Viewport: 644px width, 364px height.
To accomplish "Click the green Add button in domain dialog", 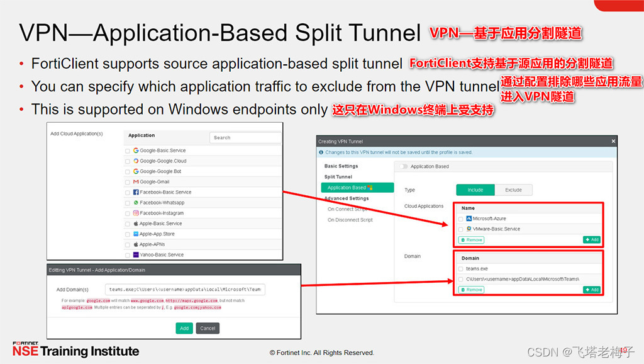I will pos(184,328).
